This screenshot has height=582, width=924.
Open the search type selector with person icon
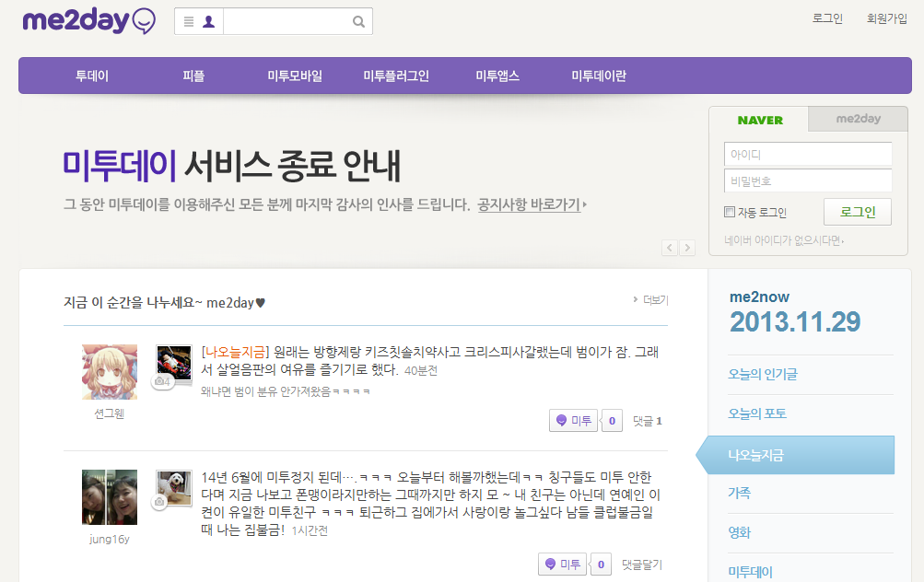[x=199, y=22]
